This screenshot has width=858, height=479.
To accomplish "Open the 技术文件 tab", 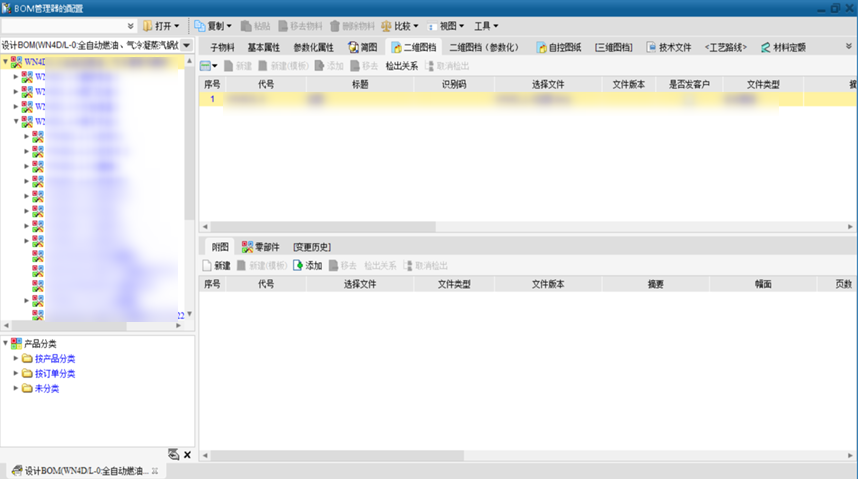I will click(x=669, y=47).
